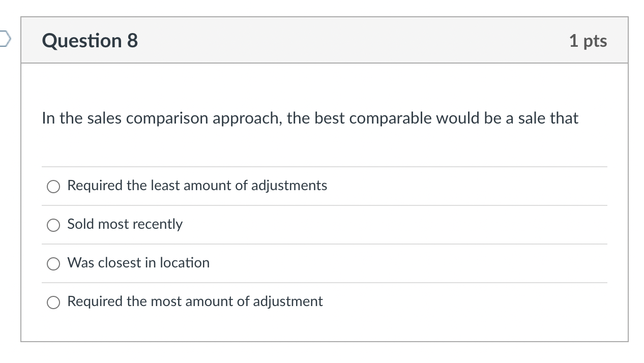Click the '1 pts' point value label
The height and width of the screenshot is (363, 644).
click(x=588, y=41)
